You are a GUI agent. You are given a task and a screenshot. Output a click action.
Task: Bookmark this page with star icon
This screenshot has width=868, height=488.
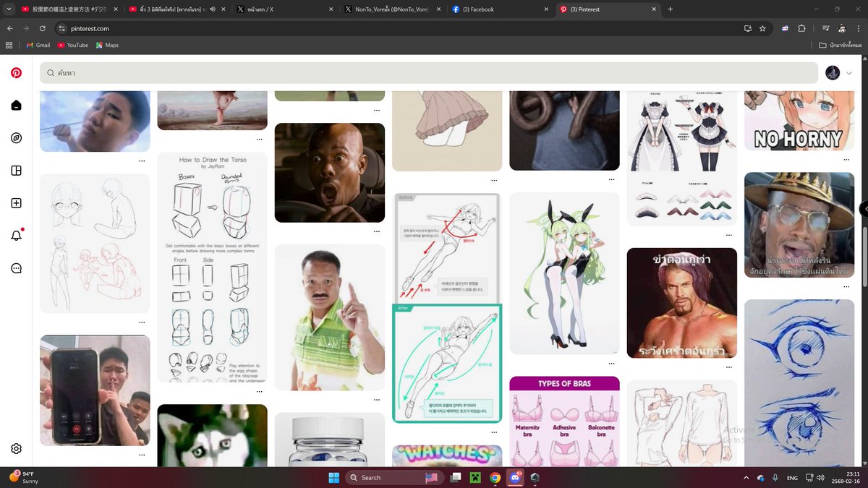point(762,28)
